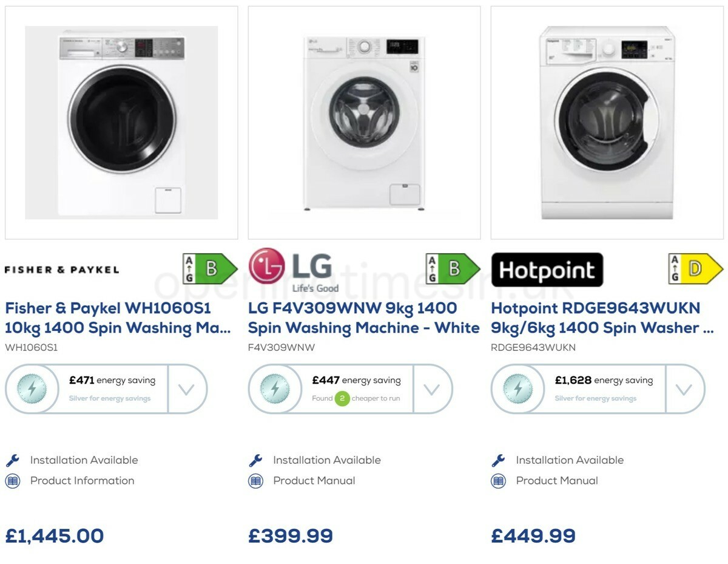Click the LG installation wrench icon
This screenshot has height=564, width=728.
257,460
